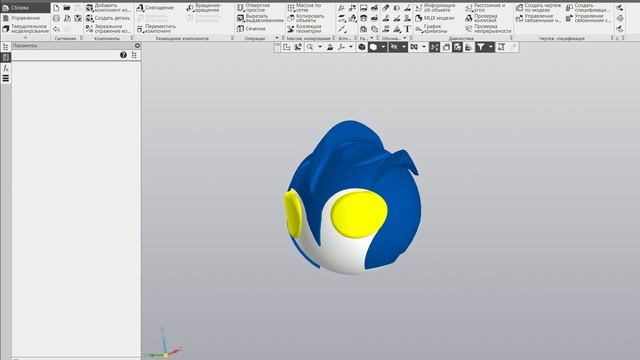Image resolution: width=640 pixels, height=360 pixels.
Task: Select the text T tool icon
Action: pos(407,29)
